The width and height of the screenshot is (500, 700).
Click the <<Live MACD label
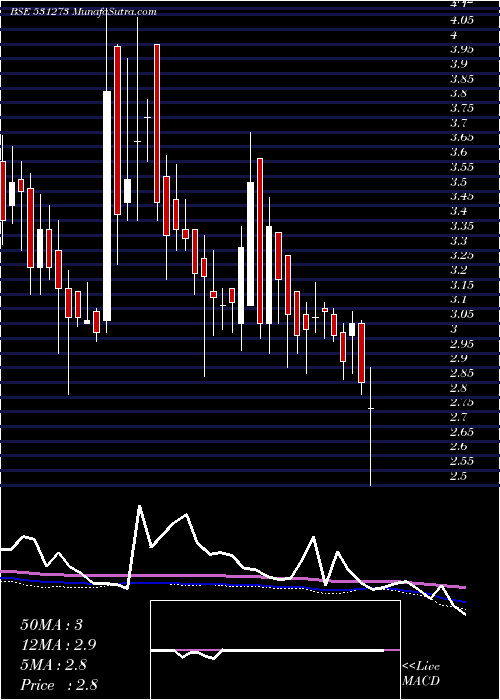coord(421,674)
